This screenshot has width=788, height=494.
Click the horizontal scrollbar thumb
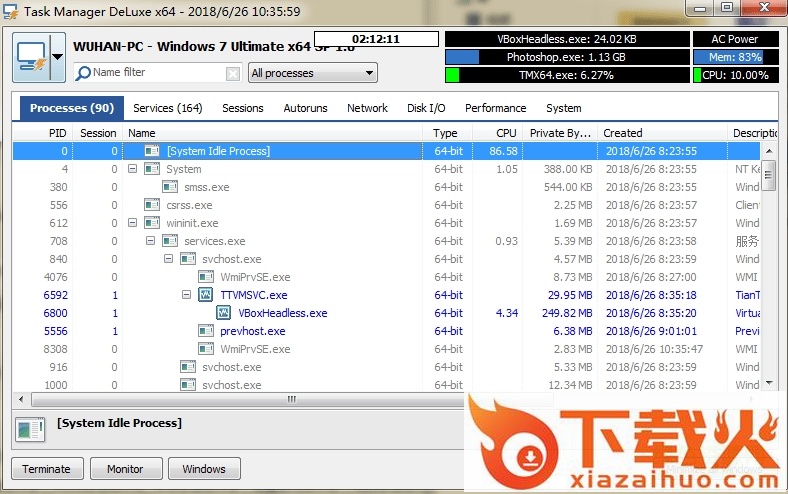tap(291, 400)
